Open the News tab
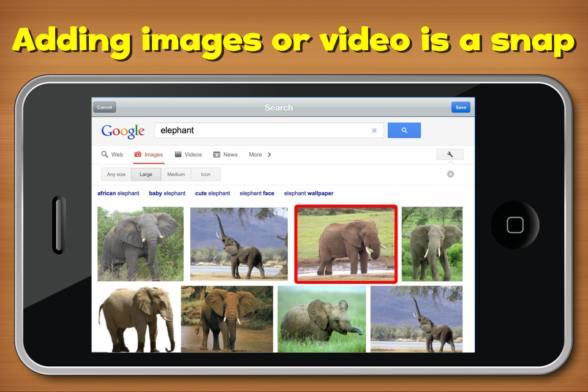This screenshot has width=588, height=392. [225, 154]
